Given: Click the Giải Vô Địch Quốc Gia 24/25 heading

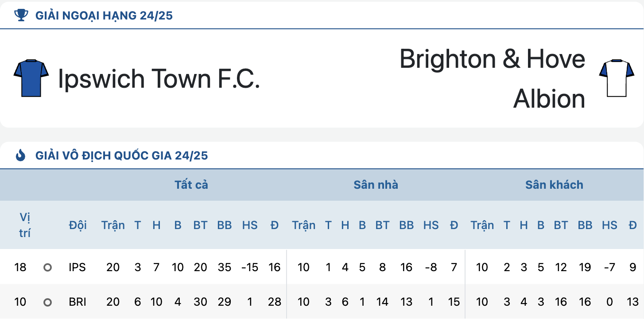Looking at the screenshot, I should point(122,156).
